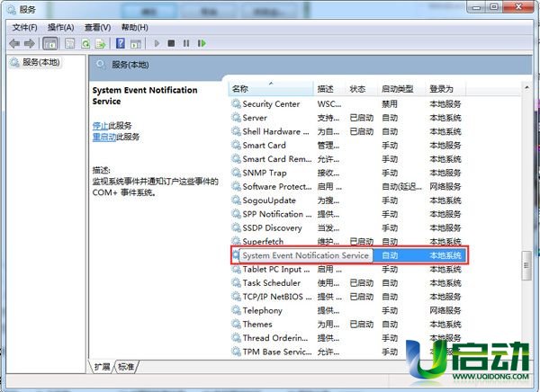Switch to the 扩展 tab
540x392 pixels.
coord(103,367)
